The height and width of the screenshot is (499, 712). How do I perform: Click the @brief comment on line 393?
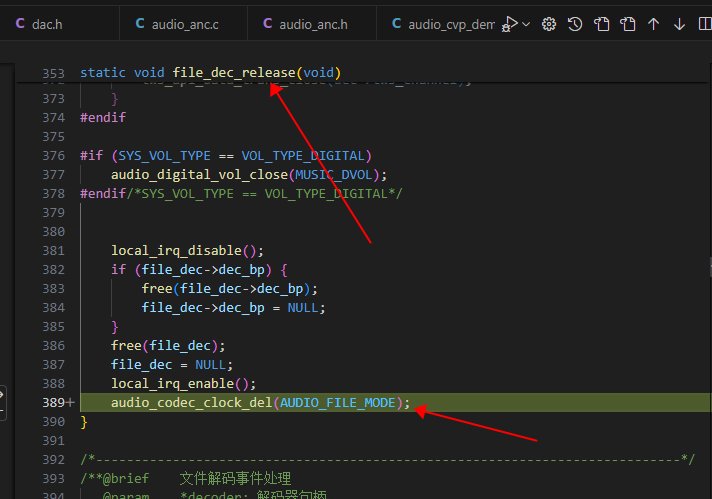(186, 479)
